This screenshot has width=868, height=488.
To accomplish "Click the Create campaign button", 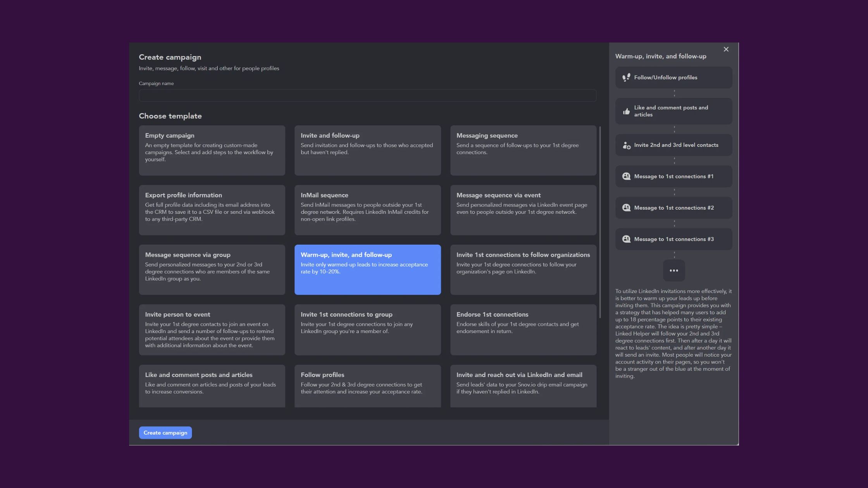I will (x=165, y=433).
